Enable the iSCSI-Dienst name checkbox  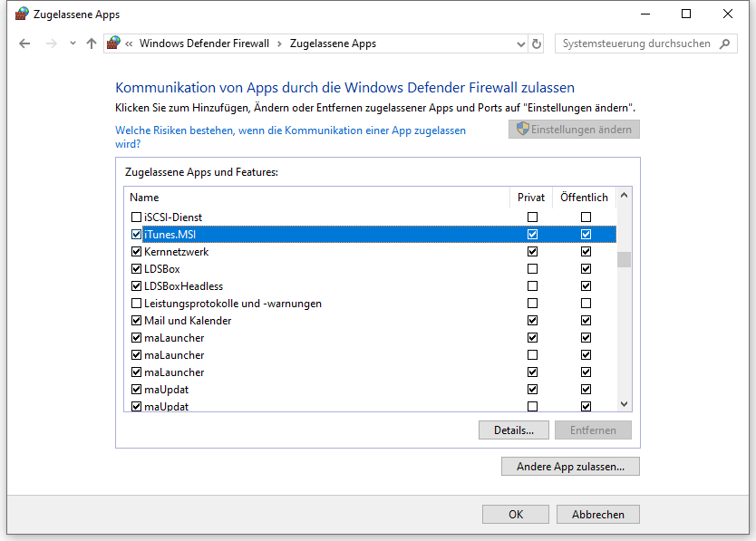pyautogui.click(x=137, y=217)
